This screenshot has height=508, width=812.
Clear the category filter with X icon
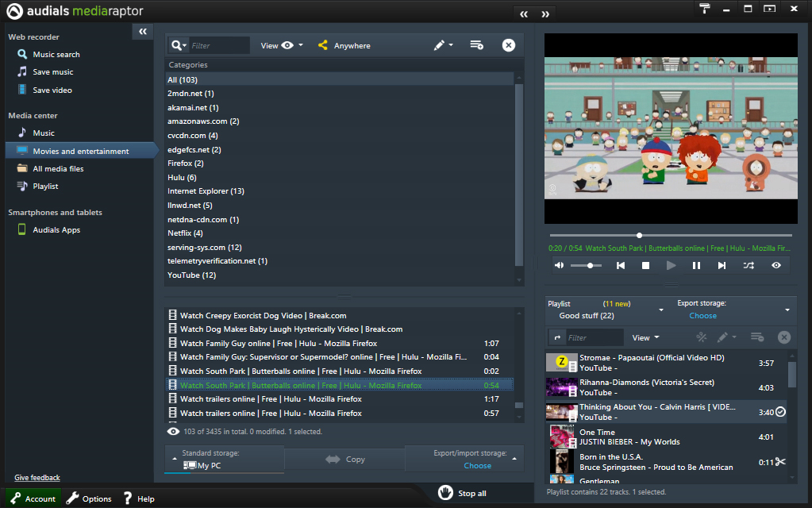point(509,45)
